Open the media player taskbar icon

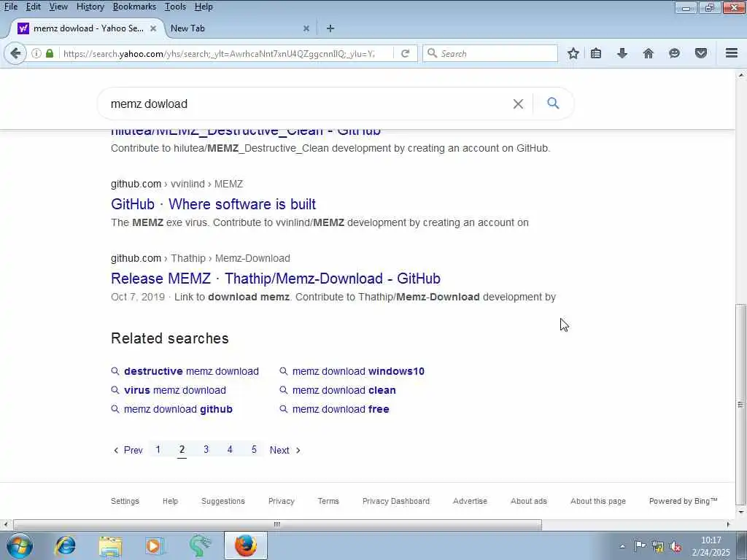click(x=155, y=545)
